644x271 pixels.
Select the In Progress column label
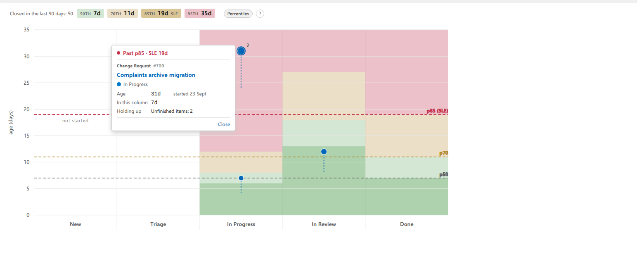[241, 224]
